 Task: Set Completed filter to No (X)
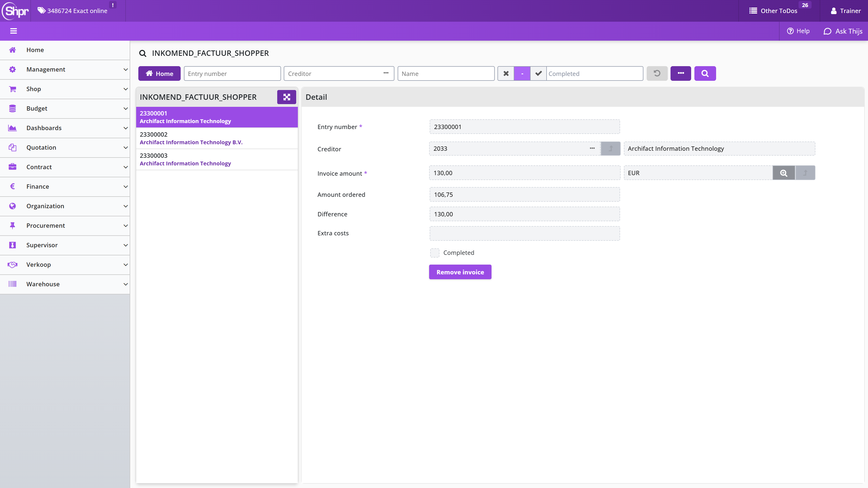pyautogui.click(x=506, y=73)
